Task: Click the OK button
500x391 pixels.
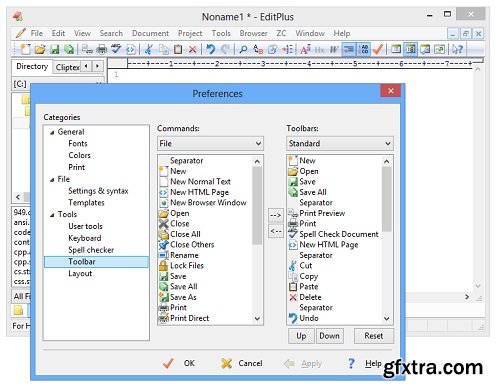Action: pos(179,363)
